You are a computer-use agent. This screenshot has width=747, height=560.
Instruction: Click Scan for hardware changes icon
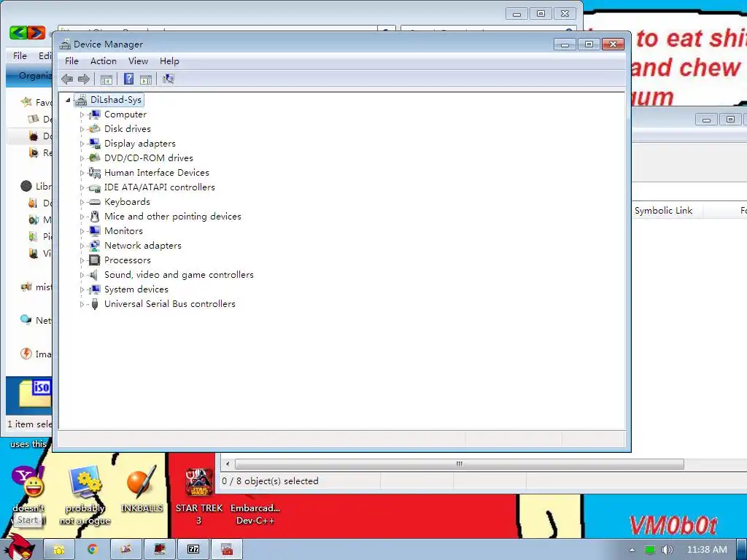tap(169, 79)
